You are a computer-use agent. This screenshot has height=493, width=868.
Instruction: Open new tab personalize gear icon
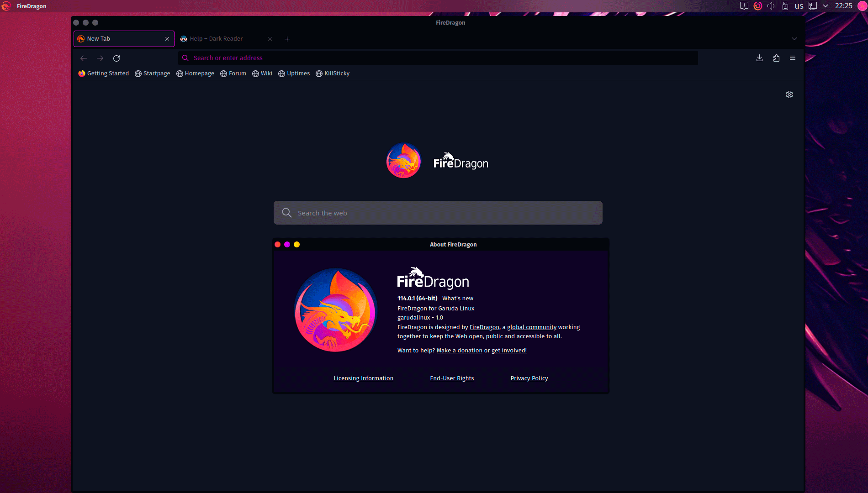(x=789, y=94)
